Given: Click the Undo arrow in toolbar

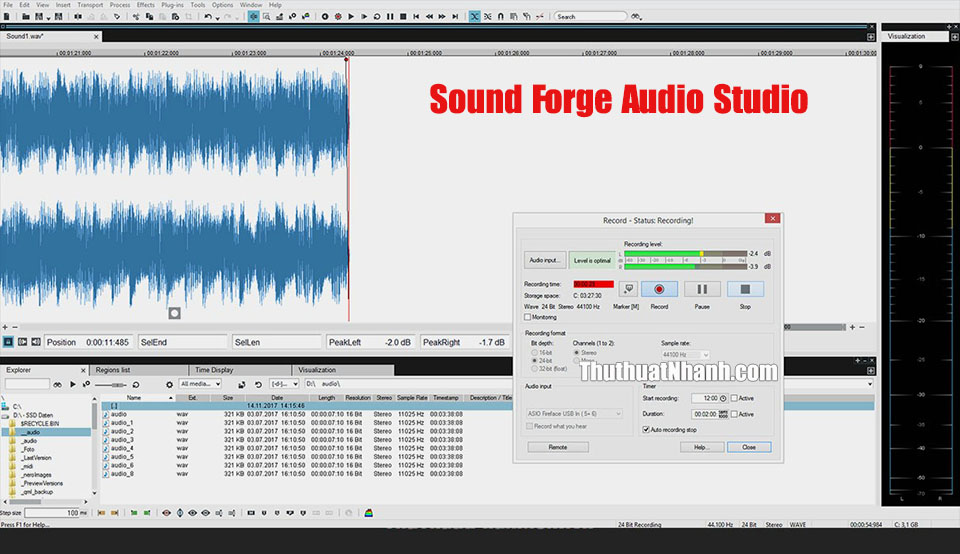Looking at the screenshot, I should click(208, 17).
